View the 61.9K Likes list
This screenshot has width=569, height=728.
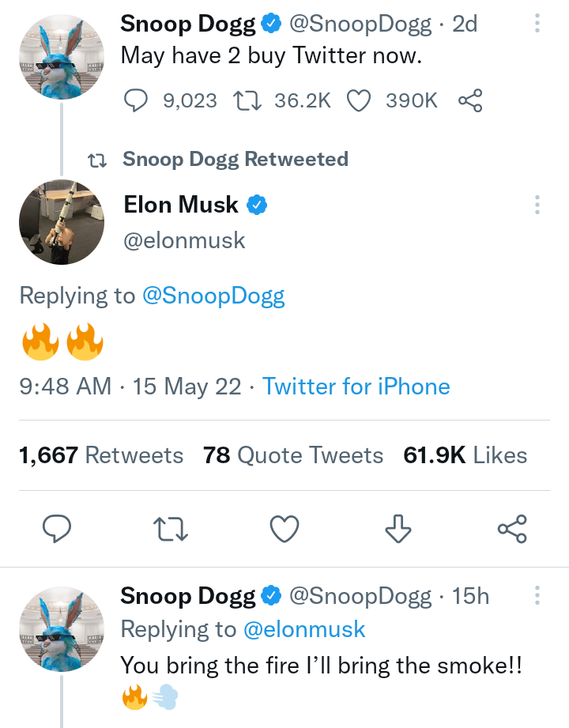(x=465, y=455)
